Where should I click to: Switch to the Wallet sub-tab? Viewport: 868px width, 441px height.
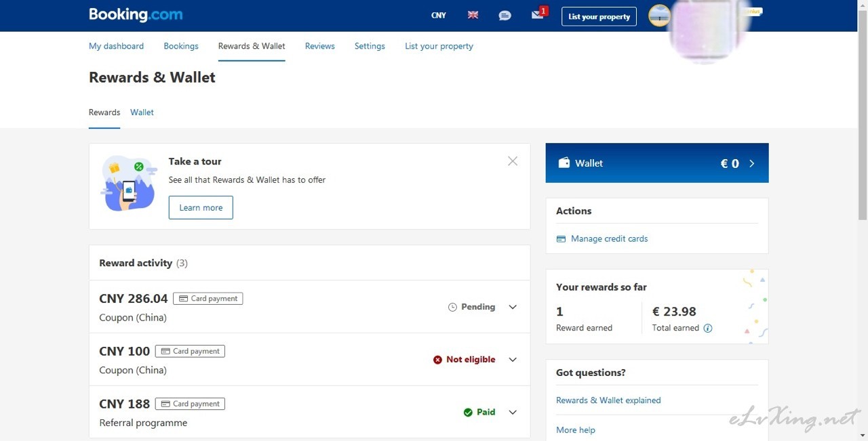[x=142, y=112]
